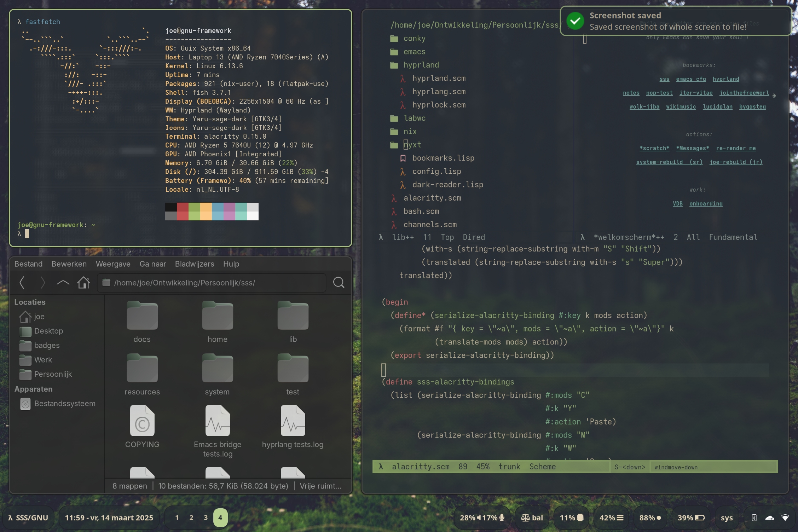Image resolution: width=798 pixels, height=532 pixels.
Task: Click the file manager path field
Action: 212,283
